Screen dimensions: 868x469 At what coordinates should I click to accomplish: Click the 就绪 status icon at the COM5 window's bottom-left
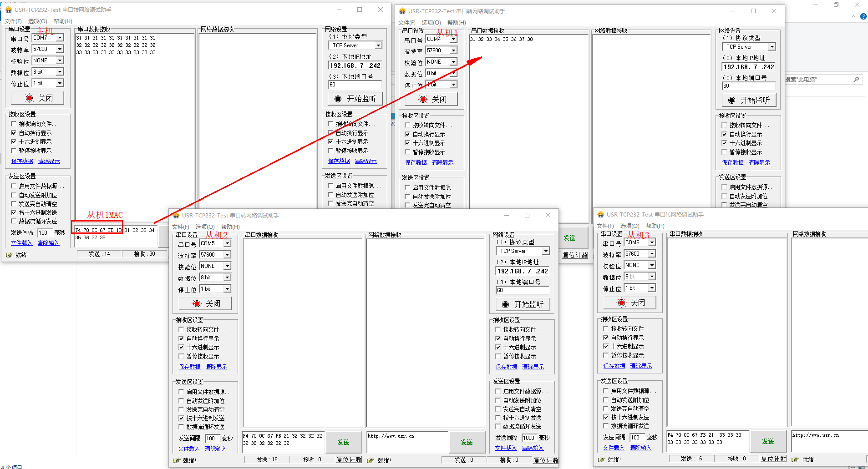(177, 460)
